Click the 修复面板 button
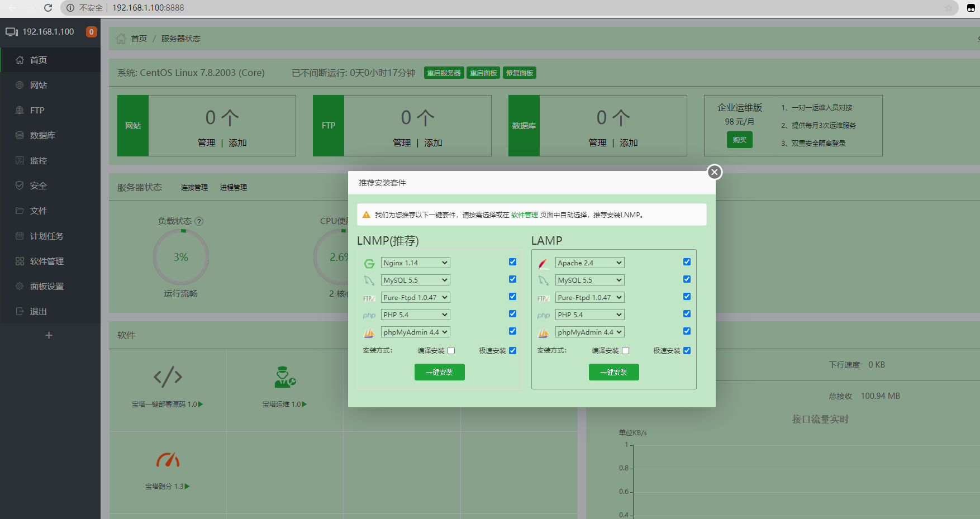The width and height of the screenshot is (980, 519). point(520,73)
